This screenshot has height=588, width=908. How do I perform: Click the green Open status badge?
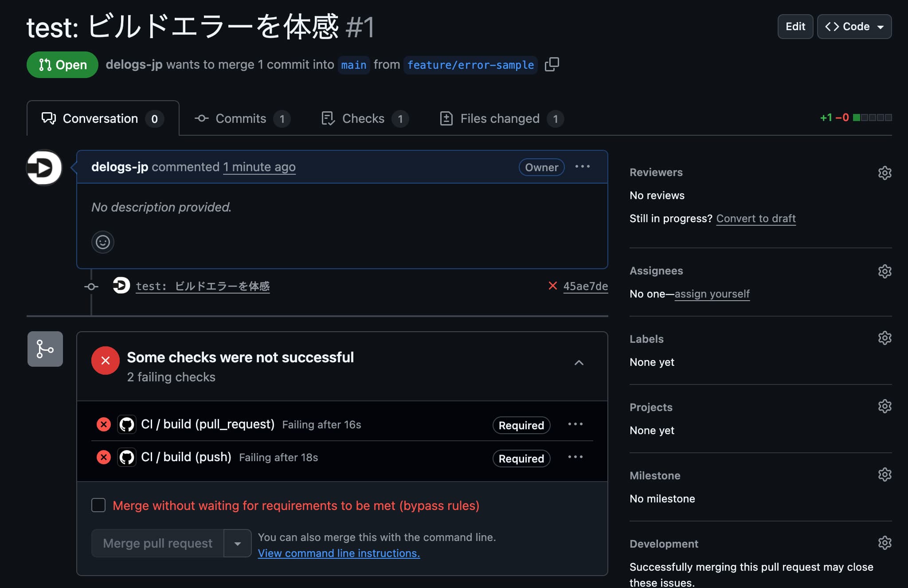63,65
